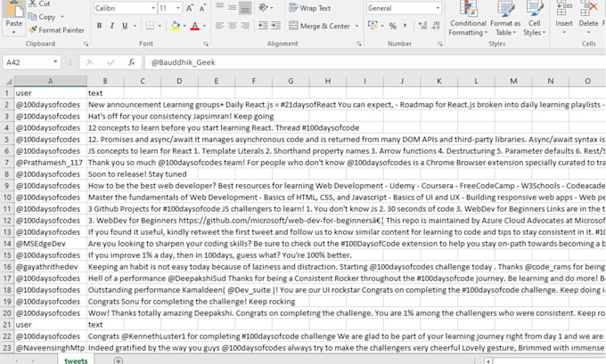This screenshot has width=606, height=364.
Task: Select cell containing @MSEdgeDev
Action: pos(50,244)
